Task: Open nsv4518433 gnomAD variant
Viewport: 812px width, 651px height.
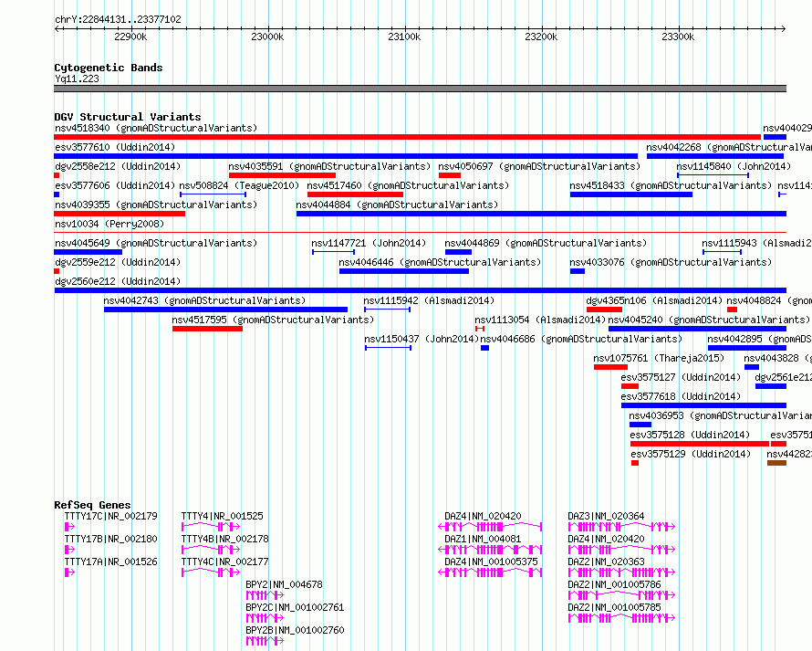Action: click(671, 185)
